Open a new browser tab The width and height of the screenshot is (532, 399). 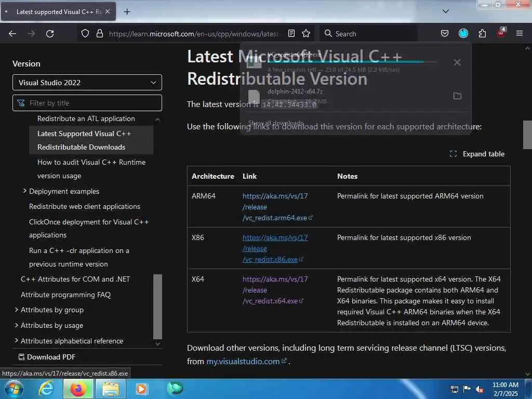127,12
